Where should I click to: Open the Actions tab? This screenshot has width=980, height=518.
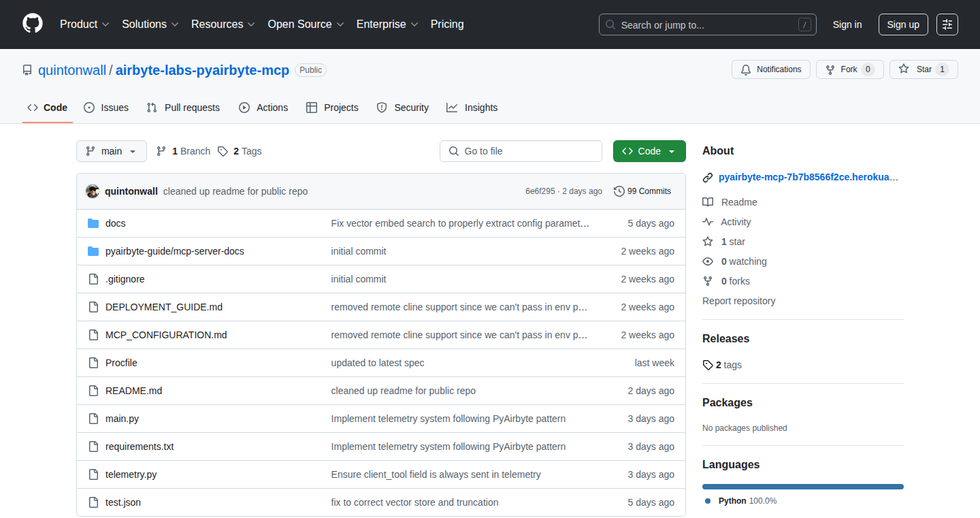click(x=263, y=108)
